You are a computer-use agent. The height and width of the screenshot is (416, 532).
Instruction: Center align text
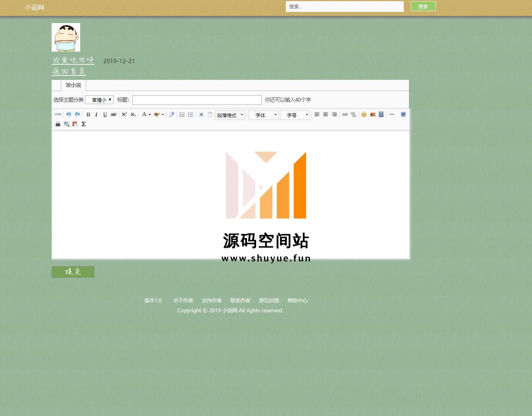[326, 114]
